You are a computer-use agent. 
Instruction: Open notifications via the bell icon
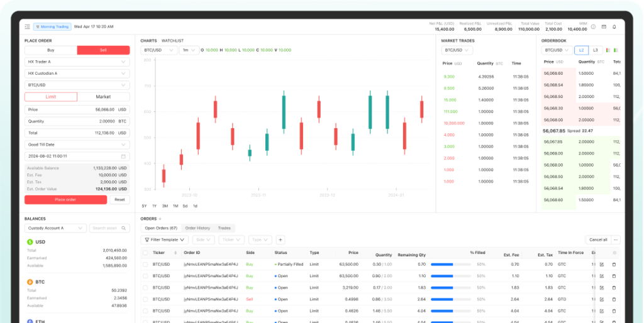[614, 26]
